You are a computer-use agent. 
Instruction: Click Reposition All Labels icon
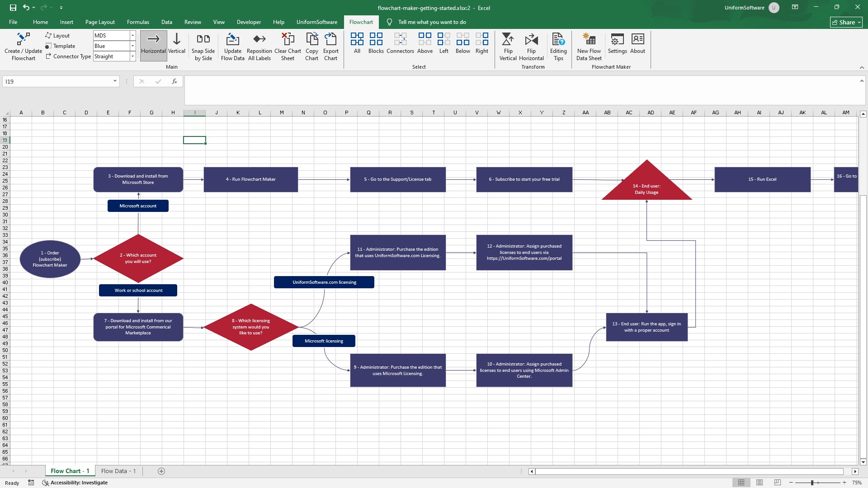coord(259,39)
